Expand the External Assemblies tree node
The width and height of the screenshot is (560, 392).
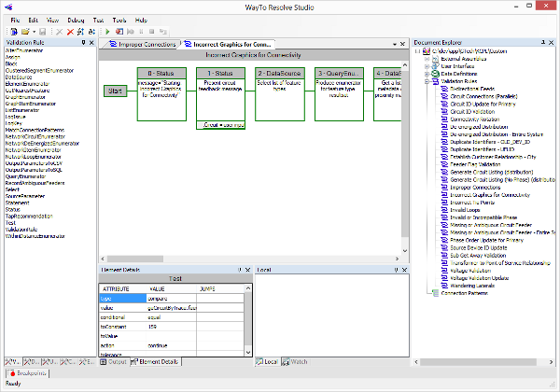(427, 59)
